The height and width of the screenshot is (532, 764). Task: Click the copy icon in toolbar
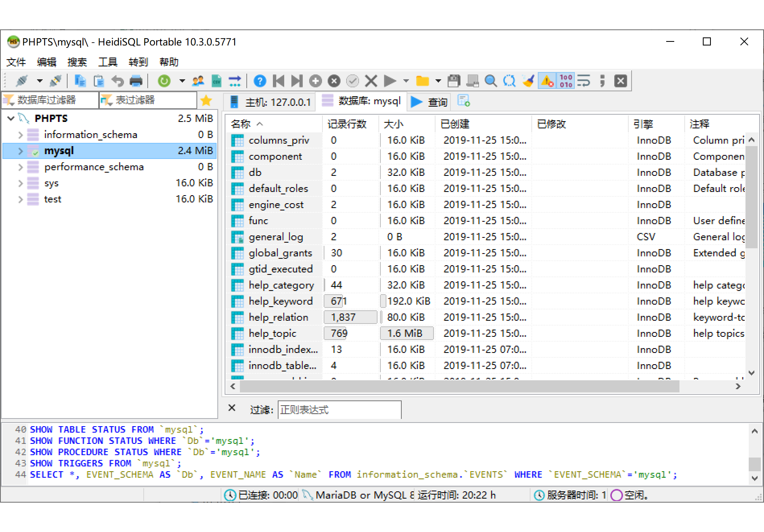coord(80,81)
